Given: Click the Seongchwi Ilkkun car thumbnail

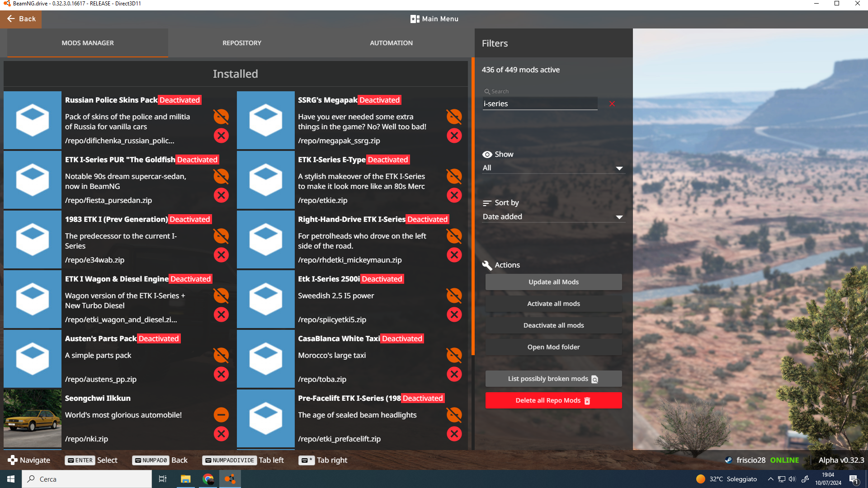Looking at the screenshot, I should (33, 418).
